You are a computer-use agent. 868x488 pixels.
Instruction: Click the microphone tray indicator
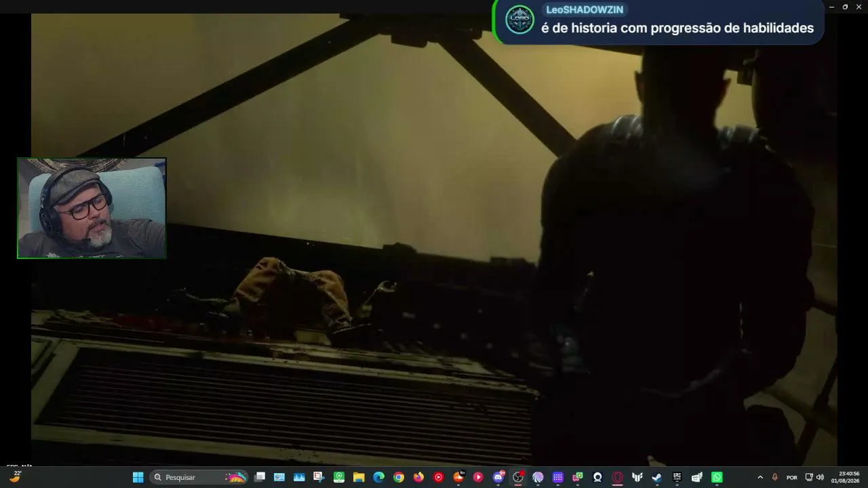pyautogui.click(x=774, y=477)
